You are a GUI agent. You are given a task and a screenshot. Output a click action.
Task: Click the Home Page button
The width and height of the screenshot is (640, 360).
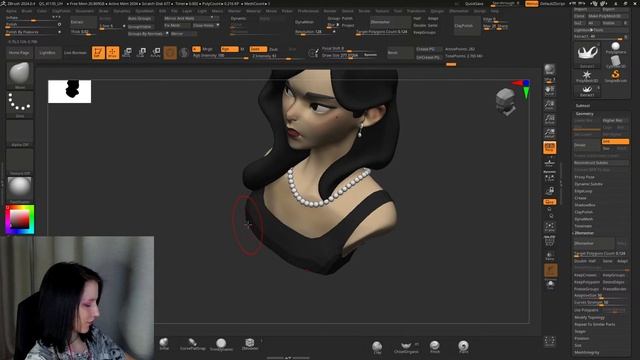pos(19,53)
